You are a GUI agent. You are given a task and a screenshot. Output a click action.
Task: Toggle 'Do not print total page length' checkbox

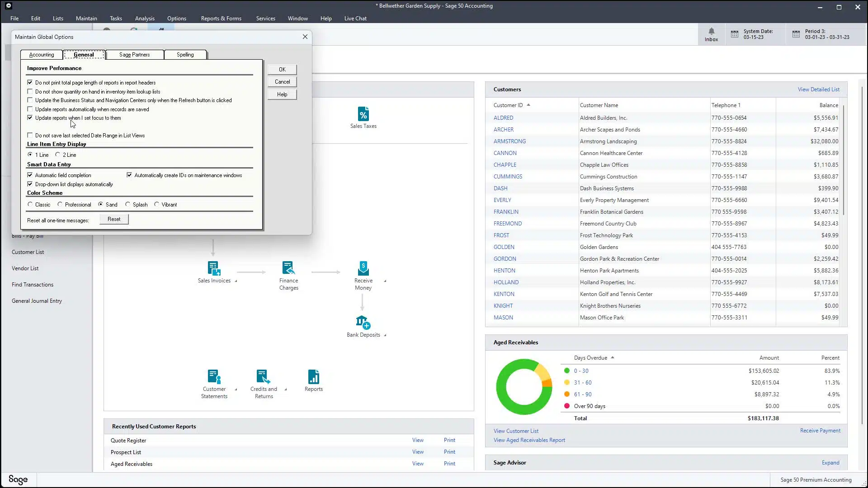[30, 82]
